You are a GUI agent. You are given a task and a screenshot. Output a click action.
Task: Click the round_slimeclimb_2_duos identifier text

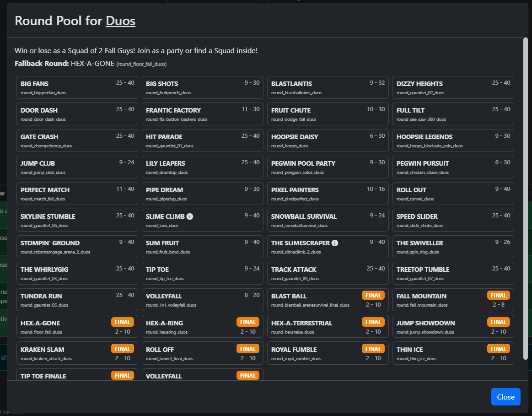296,252
